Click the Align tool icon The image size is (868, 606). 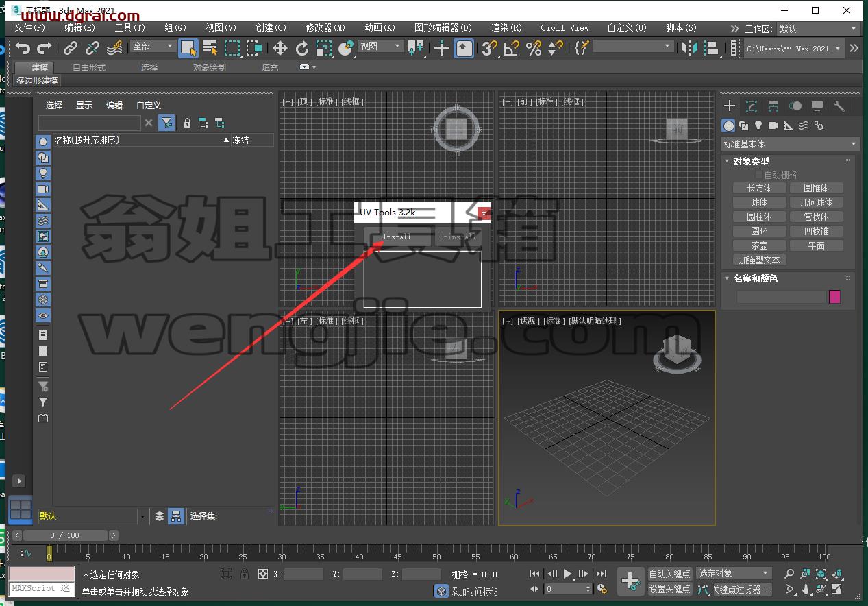712,48
